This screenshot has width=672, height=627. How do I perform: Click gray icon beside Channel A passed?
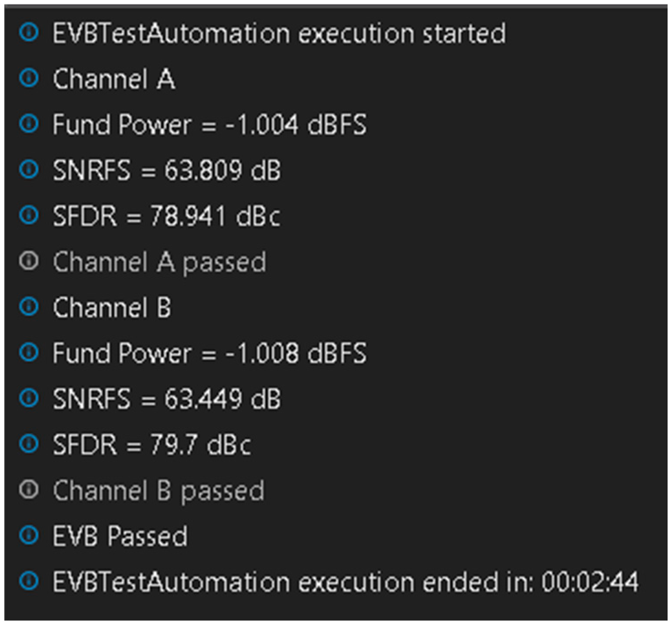click(29, 261)
